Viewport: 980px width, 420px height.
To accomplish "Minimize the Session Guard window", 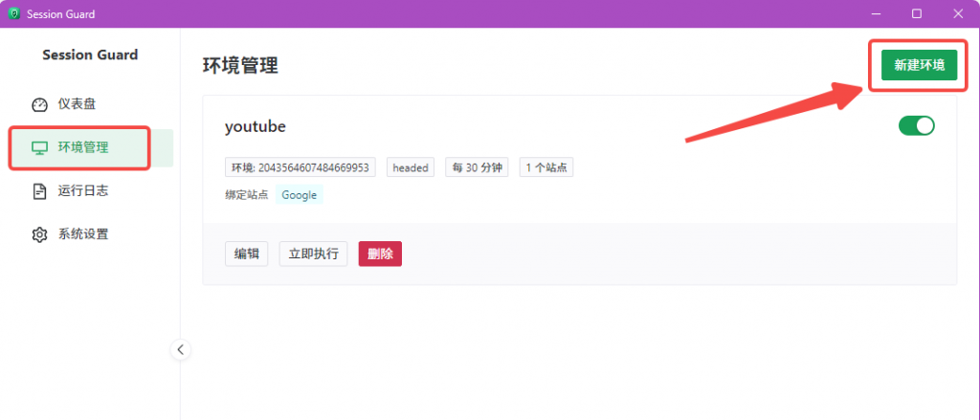I will click(873, 13).
